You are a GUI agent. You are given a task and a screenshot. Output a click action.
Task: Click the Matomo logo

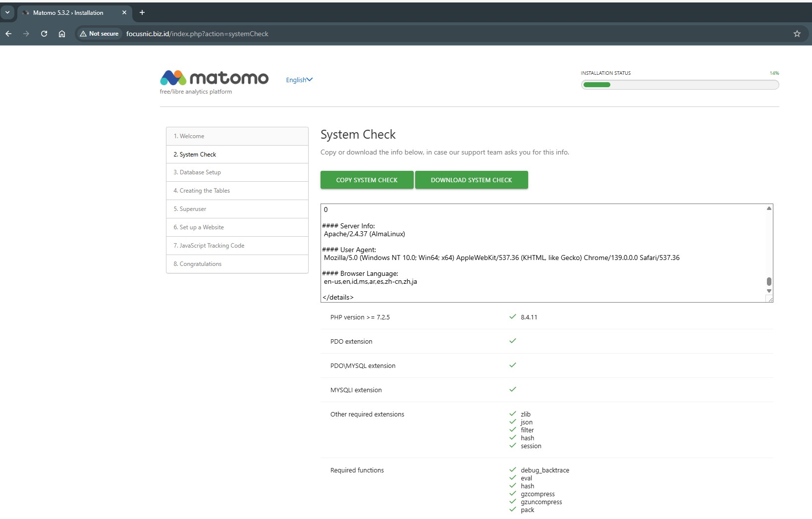click(x=214, y=78)
